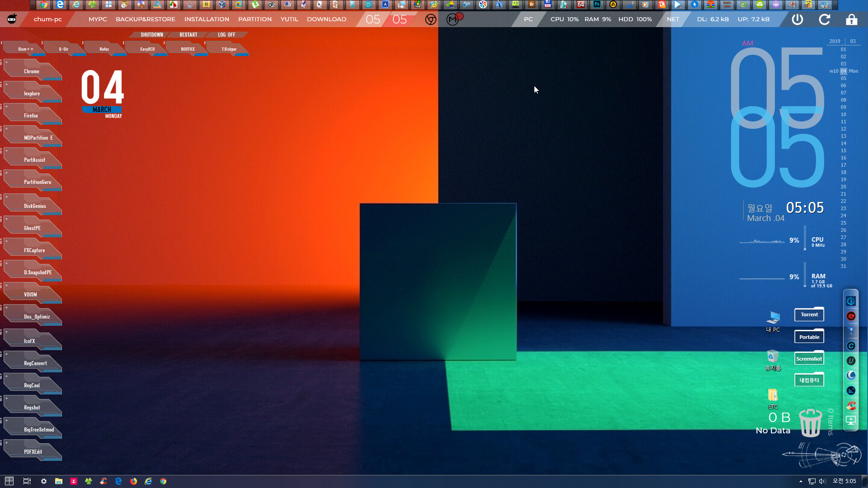Launch Rufus shortcut button

104,49
